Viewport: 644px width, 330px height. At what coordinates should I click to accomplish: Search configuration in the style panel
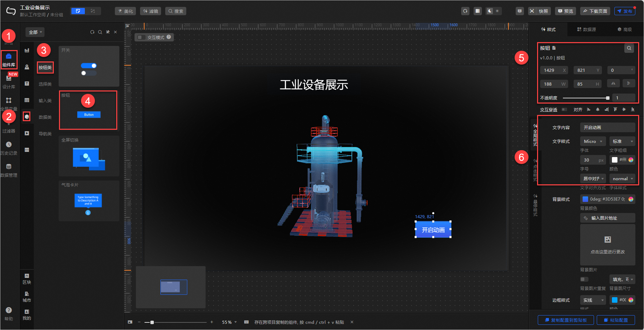(629, 48)
